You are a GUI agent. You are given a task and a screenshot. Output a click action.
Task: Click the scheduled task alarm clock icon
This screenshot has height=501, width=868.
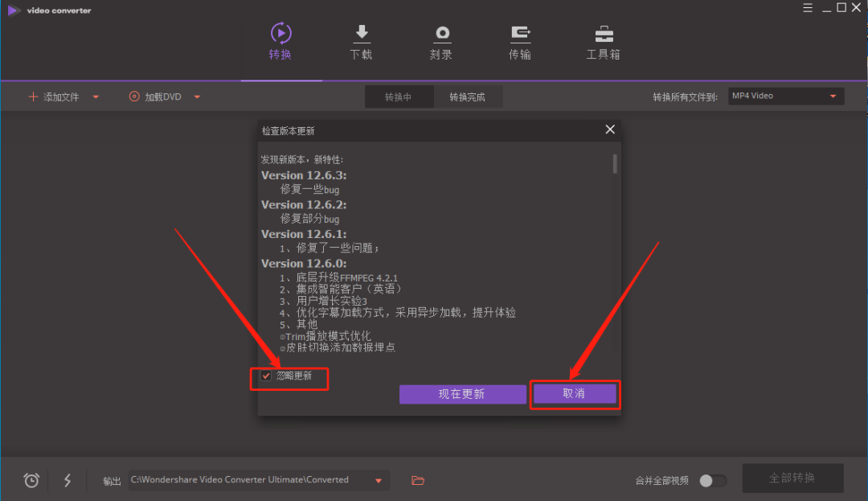[31, 480]
